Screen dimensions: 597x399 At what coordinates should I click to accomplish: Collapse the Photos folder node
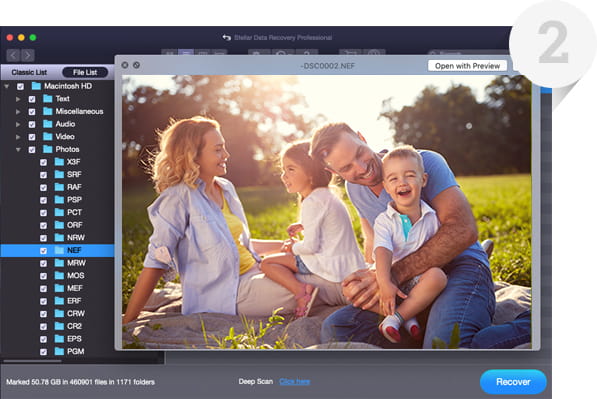click(x=18, y=150)
